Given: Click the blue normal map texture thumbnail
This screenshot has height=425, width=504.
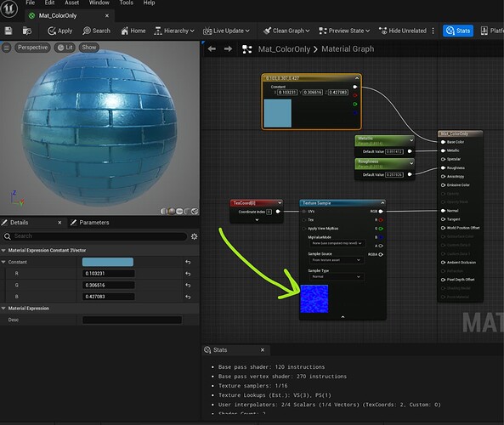Looking at the screenshot, I should (x=314, y=298).
